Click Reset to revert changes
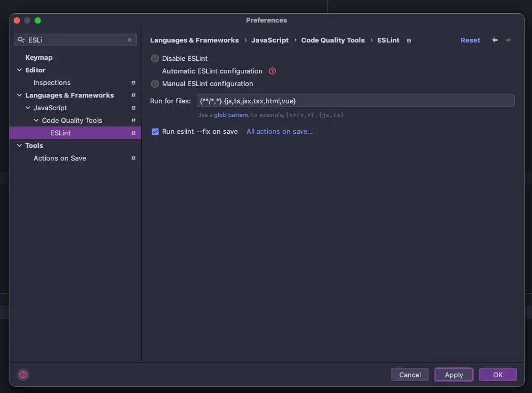Viewport: 532px width, 393px height. coord(470,40)
